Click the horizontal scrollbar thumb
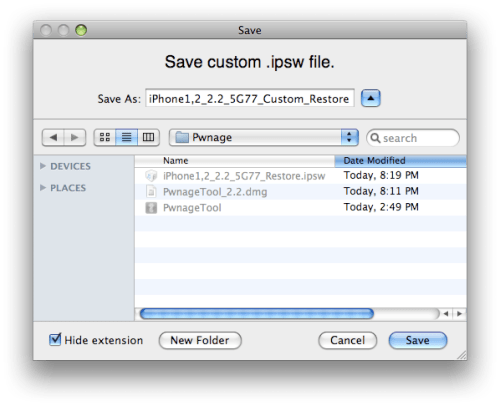This screenshot has width=500, height=406. click(x=257, y=314)
